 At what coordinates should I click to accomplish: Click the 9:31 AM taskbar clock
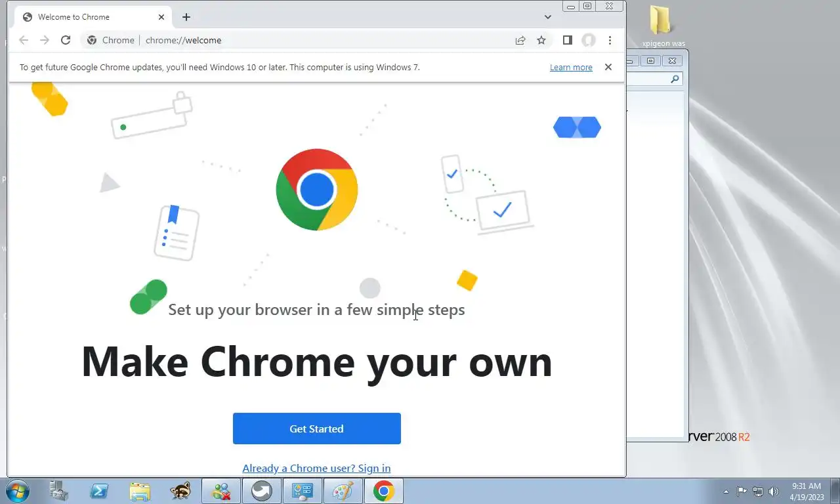(x=807, y=491)
